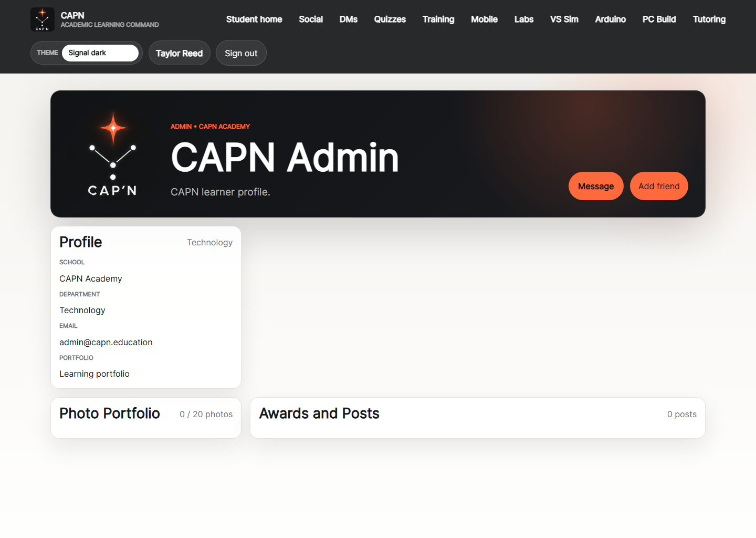
Task: Go to the Social section
Action: coord(311,19)
